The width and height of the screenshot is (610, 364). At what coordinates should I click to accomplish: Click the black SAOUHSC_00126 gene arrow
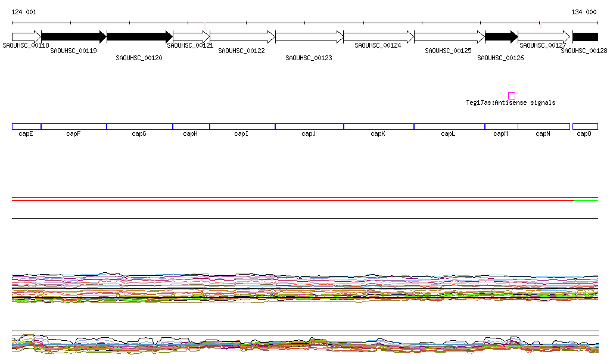pos(501,37)
